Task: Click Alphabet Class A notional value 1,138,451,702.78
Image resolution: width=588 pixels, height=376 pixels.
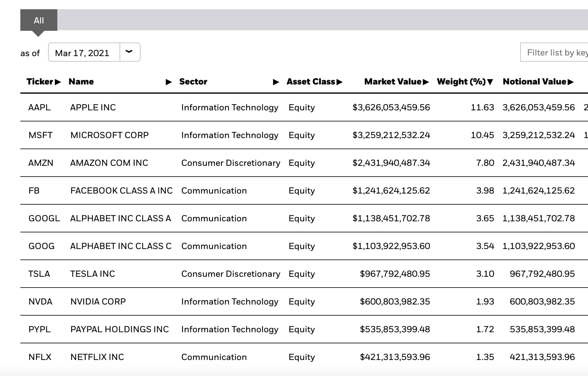Action: click(x=539, y=219)
